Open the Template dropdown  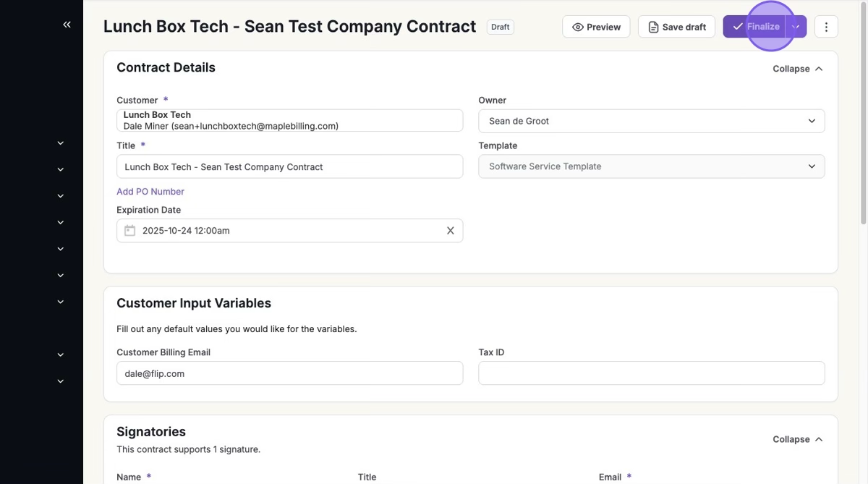point(651,166)
